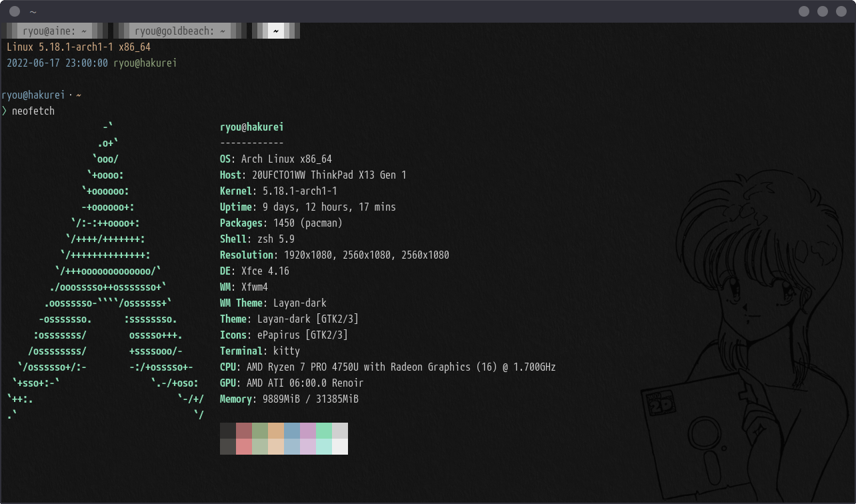Switch to the ryou@aine terminal tab
Image resolution: width=856 pixels, height=504 pixels.
55,31
